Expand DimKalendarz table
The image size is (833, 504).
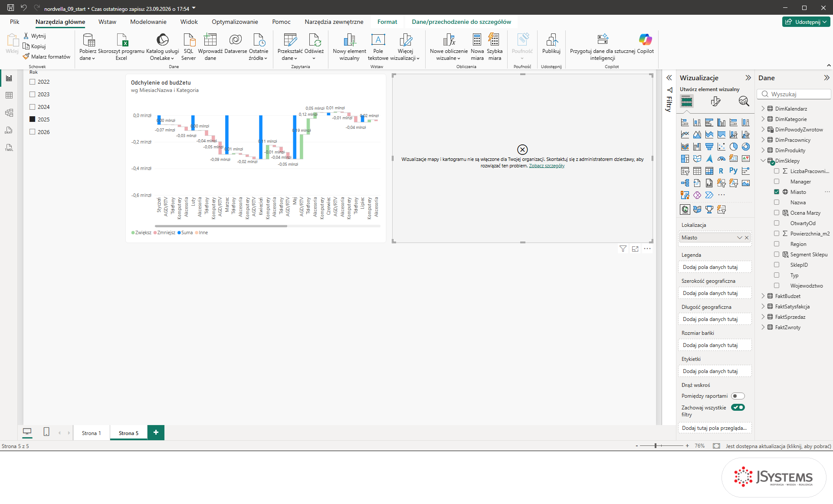763,108
